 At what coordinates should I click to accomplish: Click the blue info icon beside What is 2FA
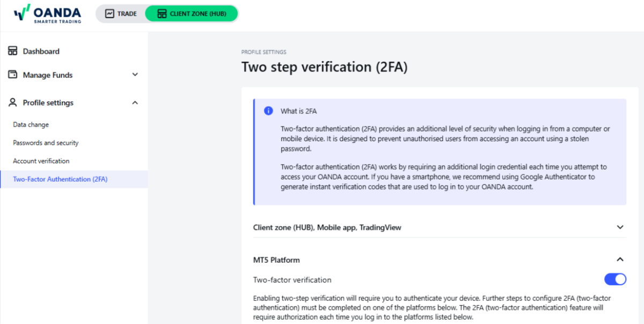268,111
